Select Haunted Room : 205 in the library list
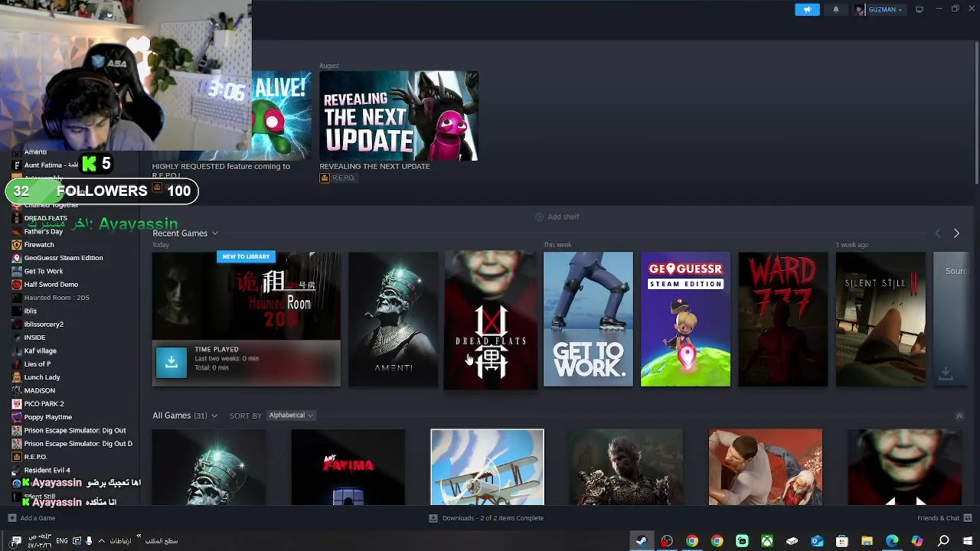The width and height of the screenshot is (980, 551). tap(57, 298)
